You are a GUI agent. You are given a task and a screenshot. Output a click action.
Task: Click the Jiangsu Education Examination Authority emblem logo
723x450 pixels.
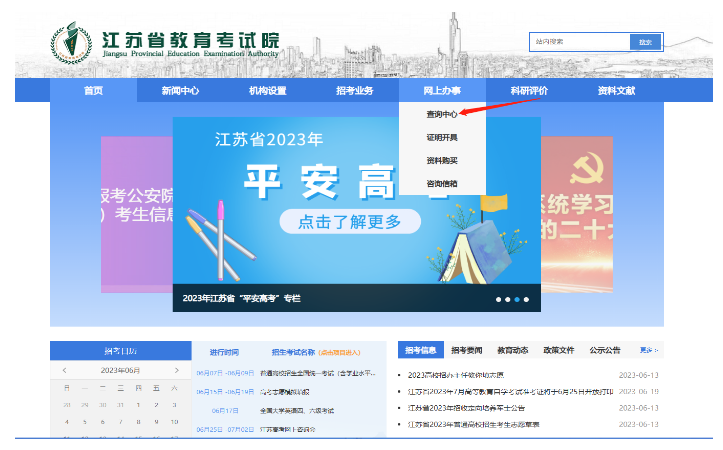click(71, 43)
